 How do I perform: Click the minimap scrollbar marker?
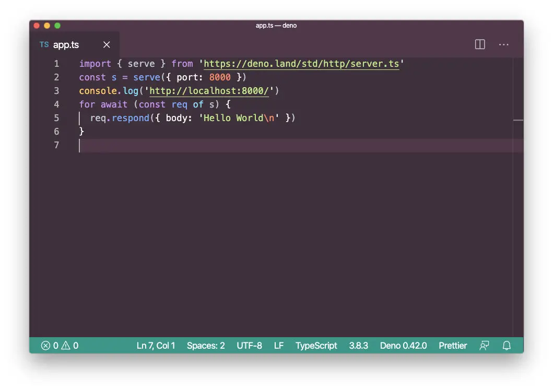[518, 120]
